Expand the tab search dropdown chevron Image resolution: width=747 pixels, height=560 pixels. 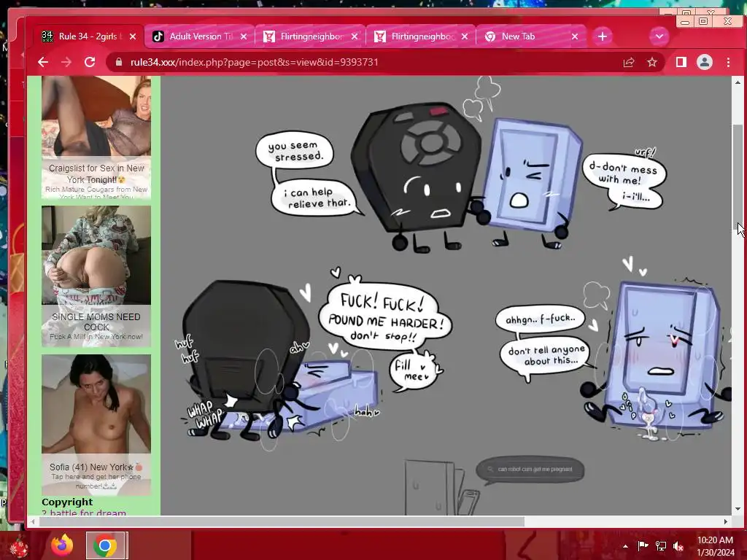659,36
